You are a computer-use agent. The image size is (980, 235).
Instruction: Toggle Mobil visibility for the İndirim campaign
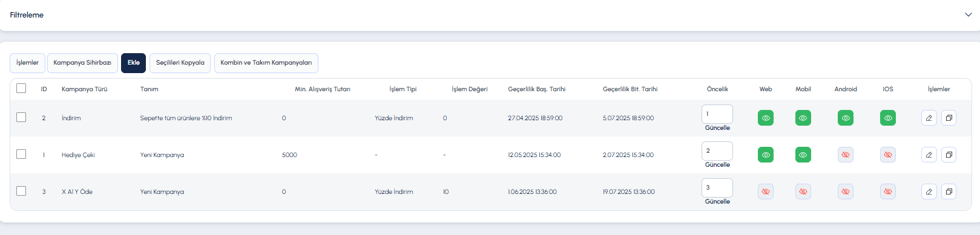803,118
